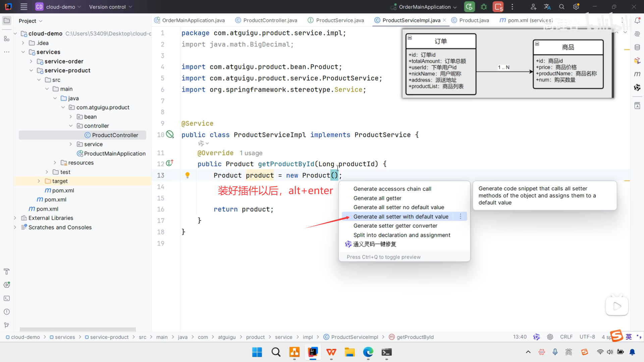Expand the service-order module folder

31,61
